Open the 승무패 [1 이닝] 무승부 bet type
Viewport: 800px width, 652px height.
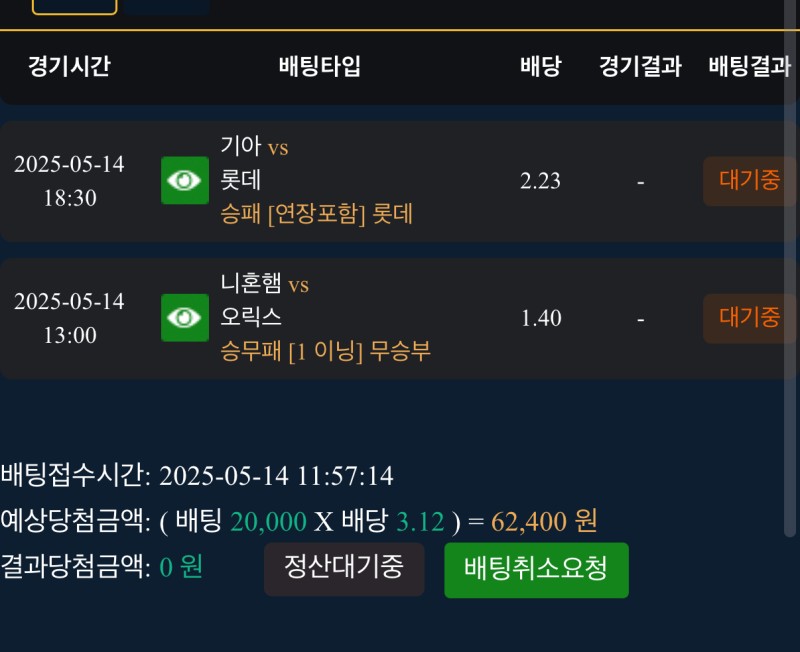click(x=326, y=351)
